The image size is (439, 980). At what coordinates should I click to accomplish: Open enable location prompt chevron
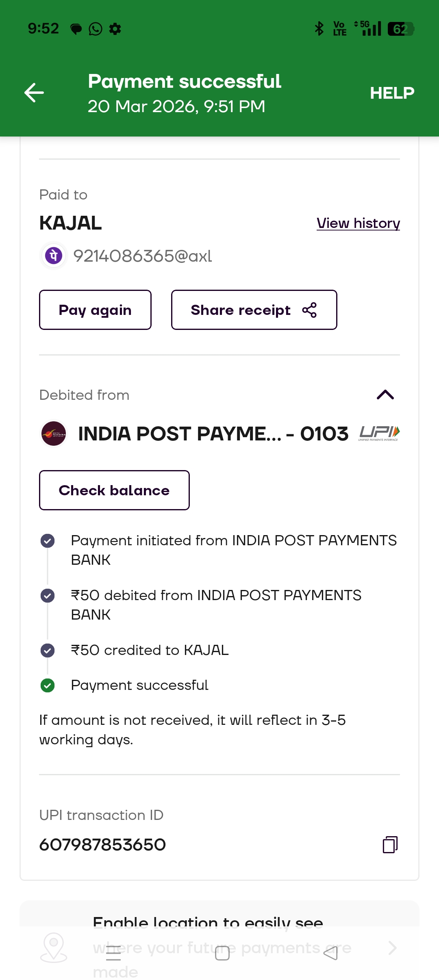click(x=392, y=948)
